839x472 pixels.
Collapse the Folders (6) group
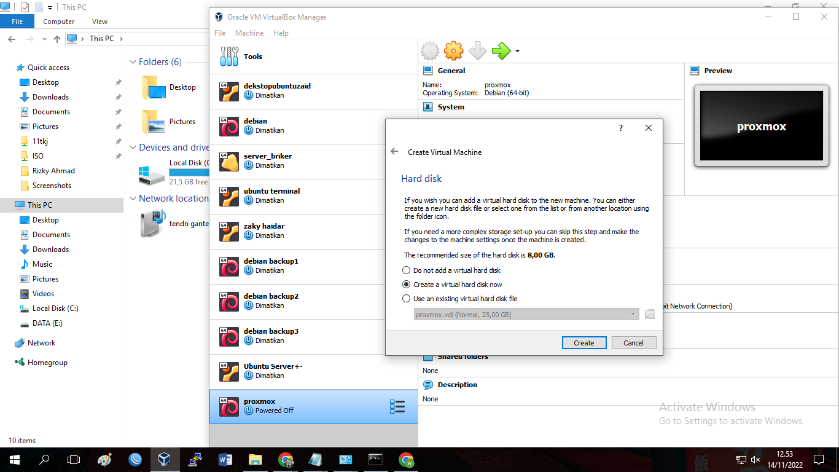(133, 62)
